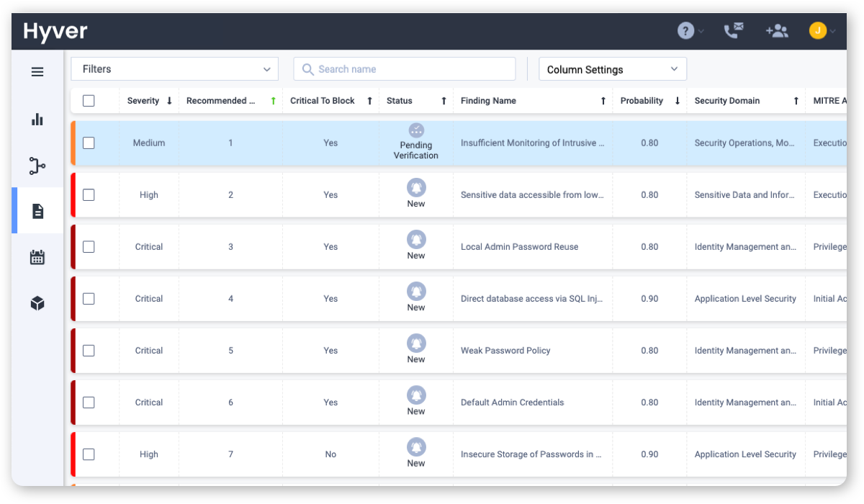Sort by Security Domain arrow
The width and height of the screenshot is (864, 504).
coord(796,101)
